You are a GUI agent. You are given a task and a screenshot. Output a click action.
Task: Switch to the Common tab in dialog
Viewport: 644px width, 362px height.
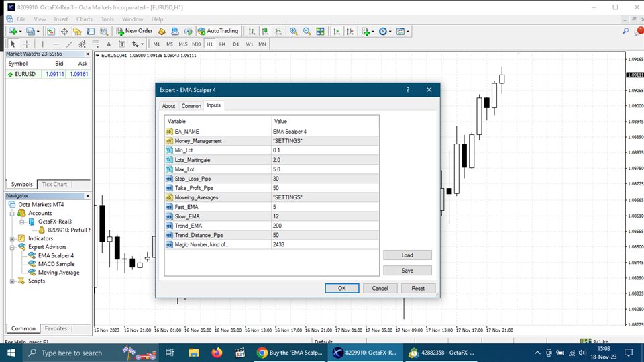pos(191,106)
